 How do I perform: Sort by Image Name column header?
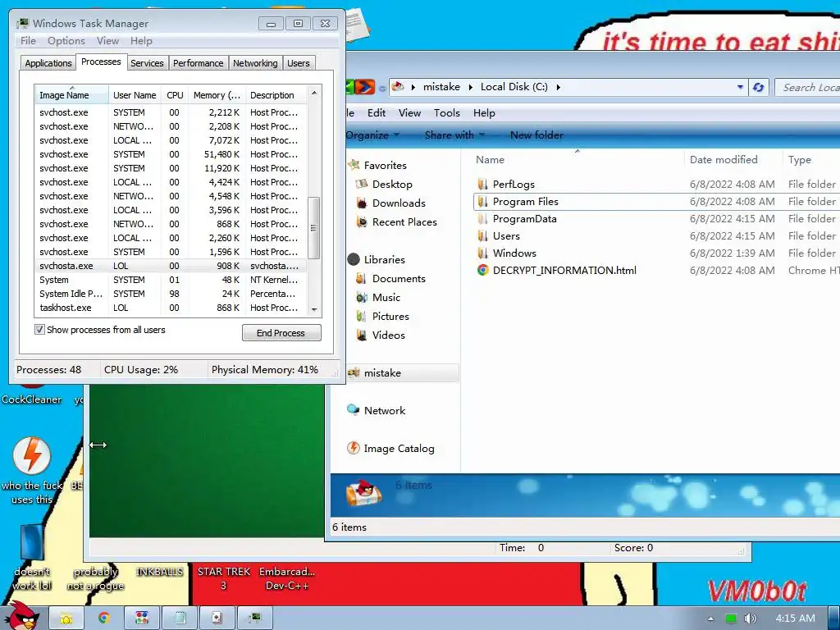[x=71, y=95]
